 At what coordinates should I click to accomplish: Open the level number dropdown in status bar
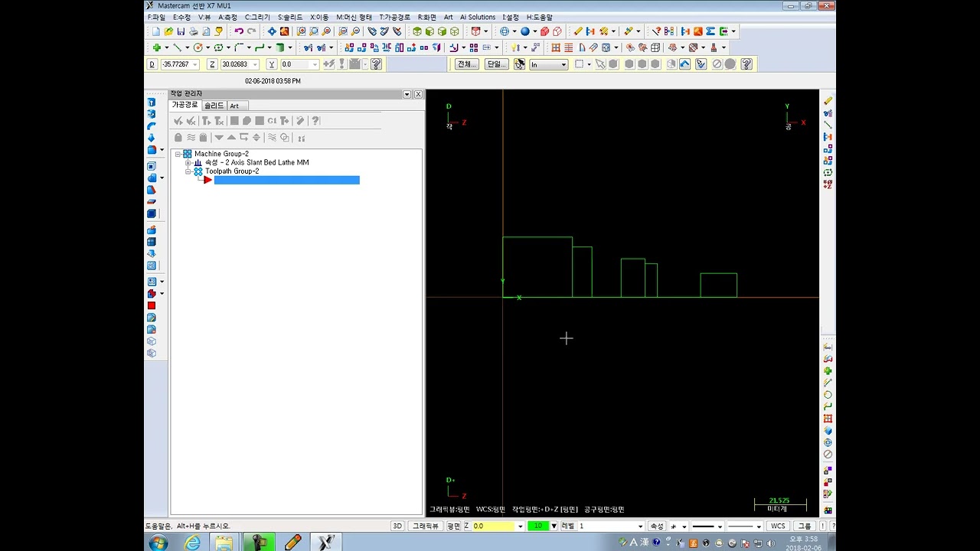pos(640,527)
